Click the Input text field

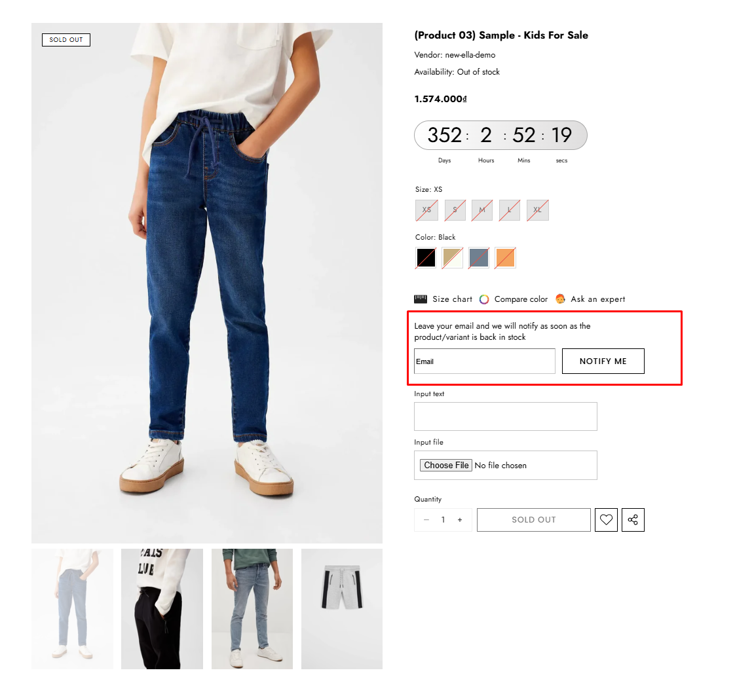[x=505, y=416]
